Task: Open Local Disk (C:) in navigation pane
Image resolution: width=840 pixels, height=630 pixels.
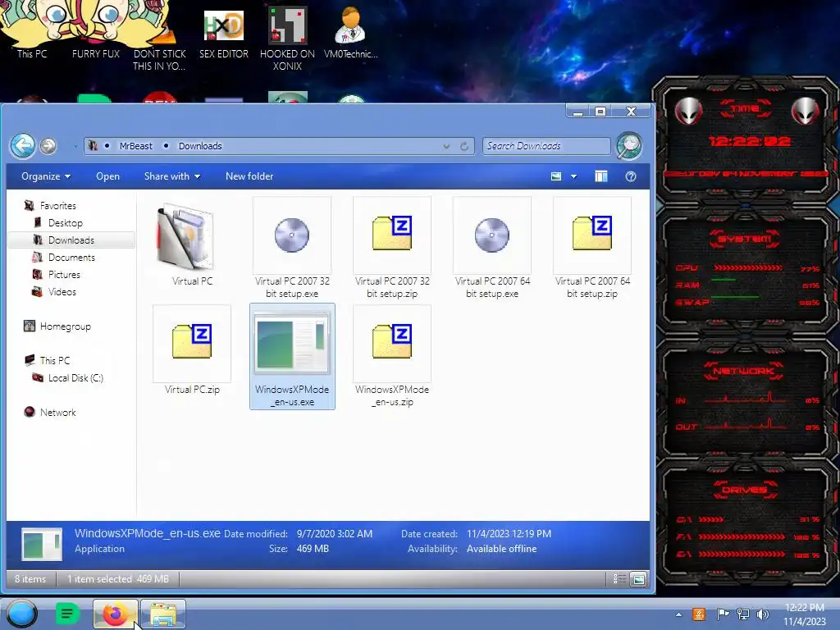Action: click(x=75, y=377)
